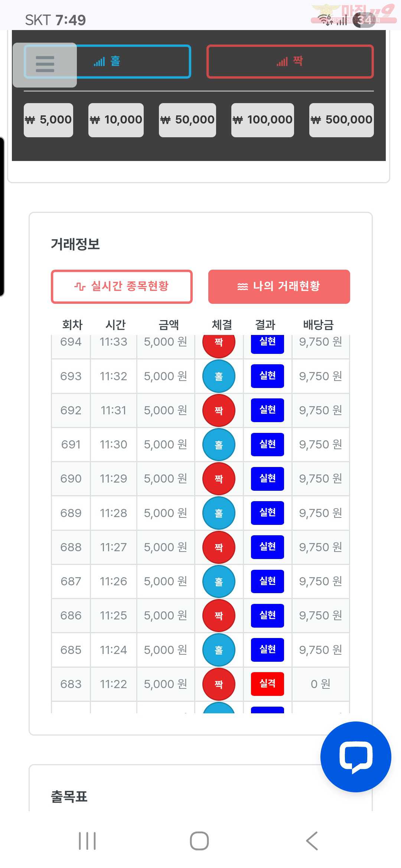Screen dimensions: 401x868
Task: Tap the Android home navigation icon
Action: coord(199,841)
